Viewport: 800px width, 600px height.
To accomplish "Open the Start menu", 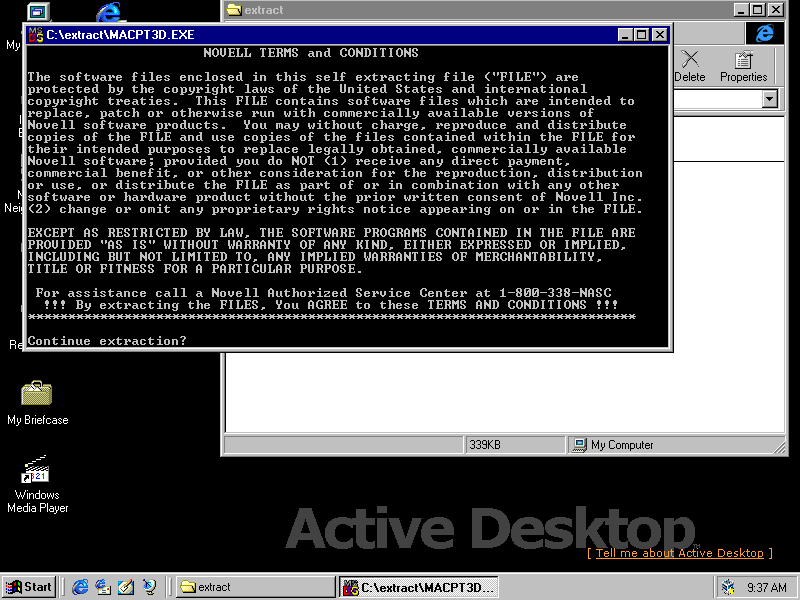I will (29, 587).
